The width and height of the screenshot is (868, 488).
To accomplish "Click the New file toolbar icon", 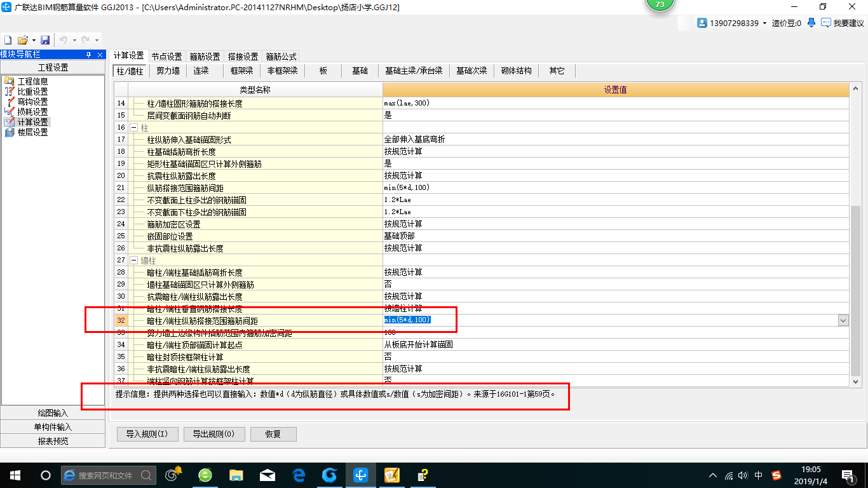I will [x=8, y=40].
